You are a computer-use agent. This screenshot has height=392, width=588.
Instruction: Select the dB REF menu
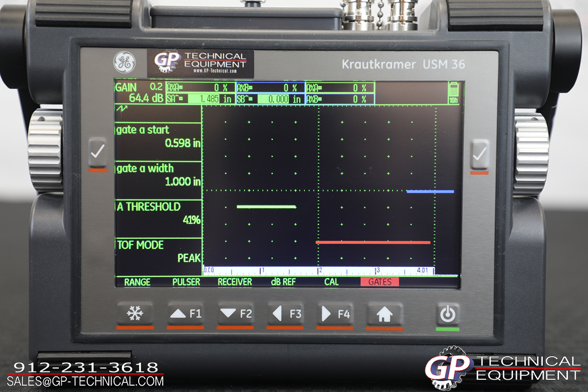tap(283, 282)
